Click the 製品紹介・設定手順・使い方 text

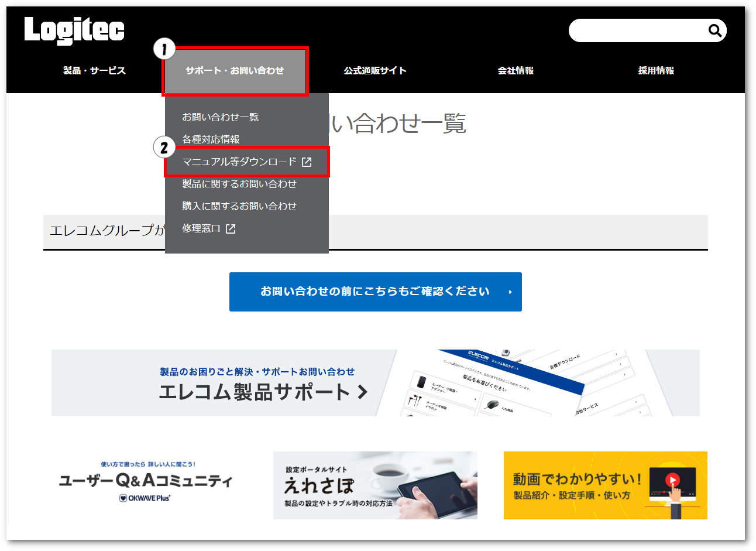[x=572, y=495]
